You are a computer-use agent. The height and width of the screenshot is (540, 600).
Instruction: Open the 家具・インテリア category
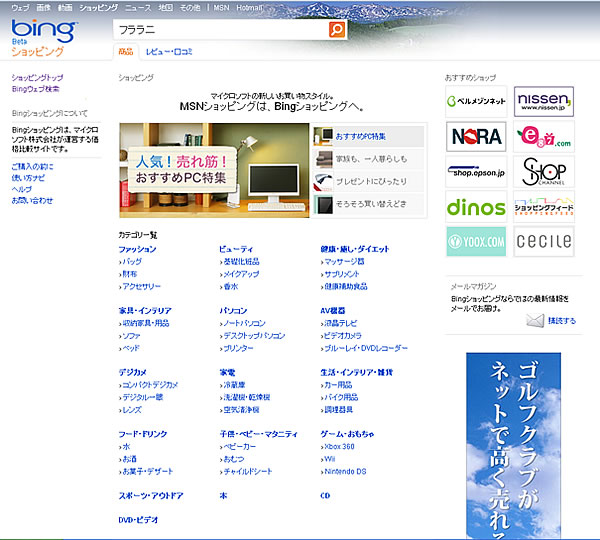[145, 311]
